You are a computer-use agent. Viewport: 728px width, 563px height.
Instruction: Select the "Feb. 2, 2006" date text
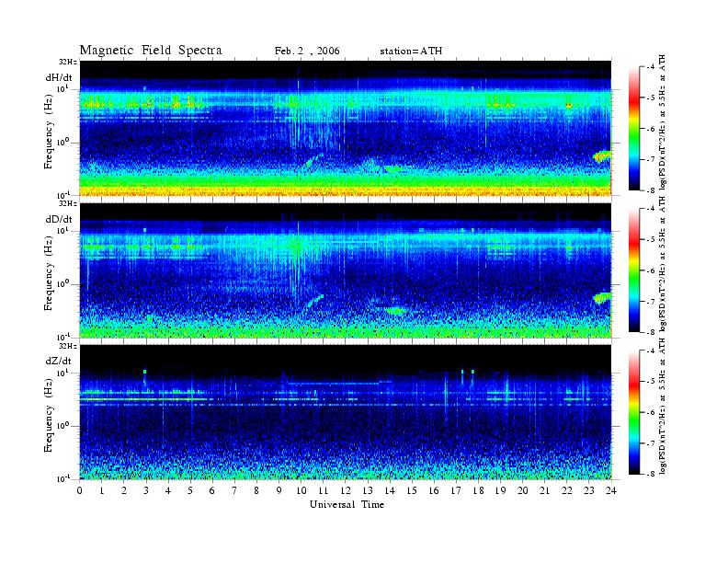[307, 52]
